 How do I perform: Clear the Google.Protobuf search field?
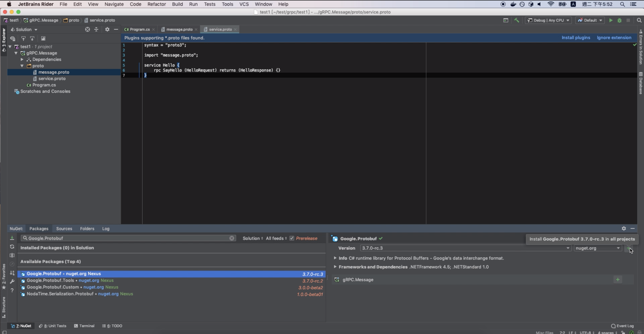[x=232, y=238]
